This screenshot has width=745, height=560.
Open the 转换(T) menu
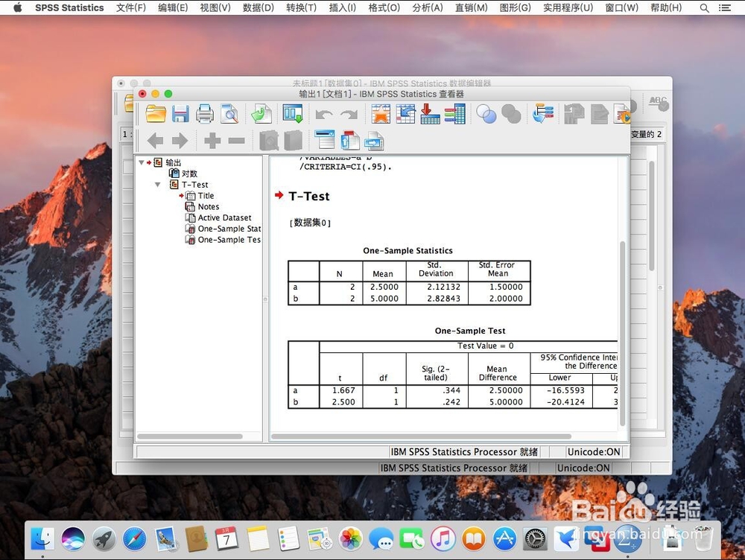[301, 7]
